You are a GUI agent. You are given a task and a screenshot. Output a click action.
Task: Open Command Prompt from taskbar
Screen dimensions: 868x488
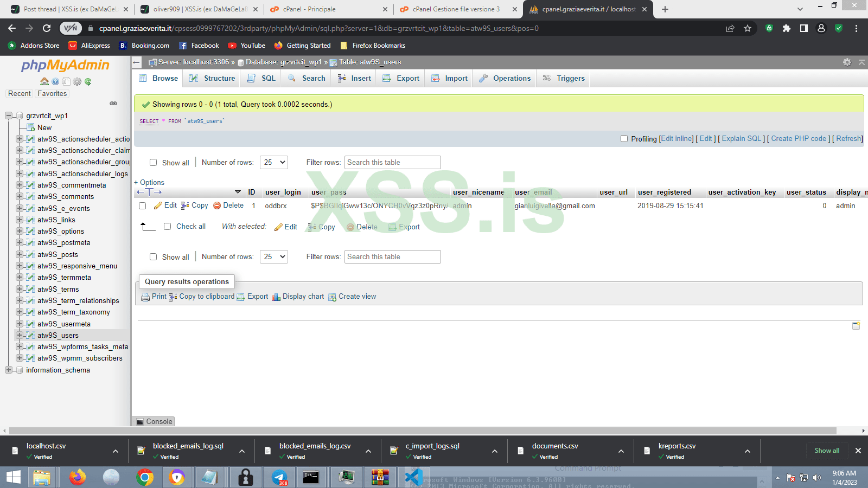coord(311,477)
